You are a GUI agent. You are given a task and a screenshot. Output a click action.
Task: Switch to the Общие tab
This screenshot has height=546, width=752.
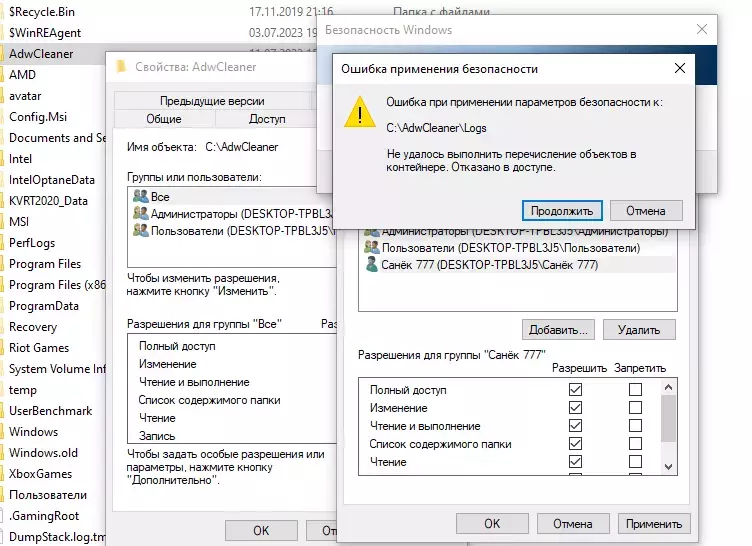164,119
